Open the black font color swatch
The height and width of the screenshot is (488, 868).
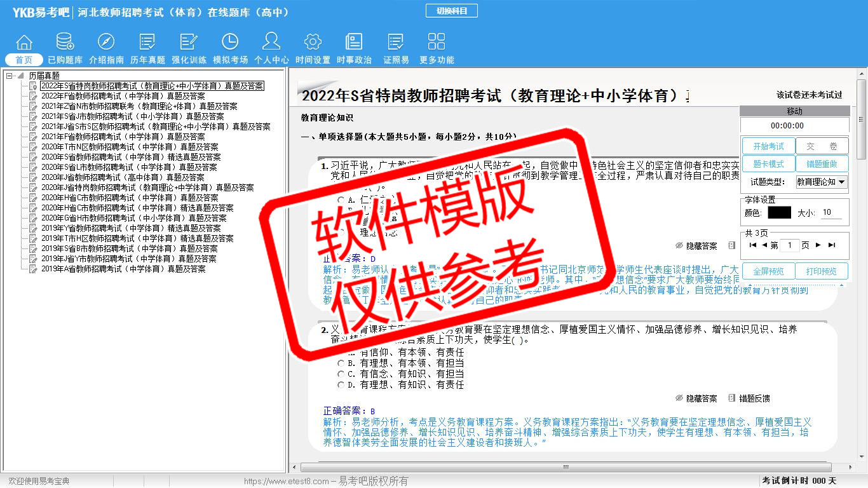point(779,213)
